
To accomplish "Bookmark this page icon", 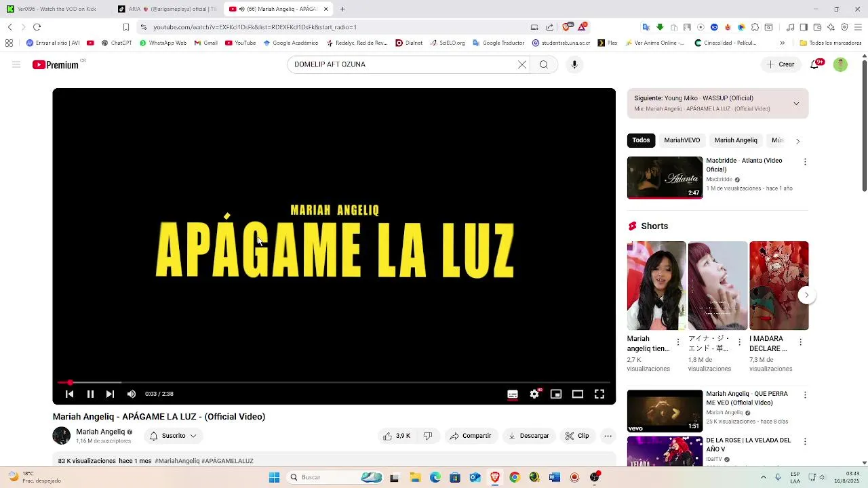I will (125, 27).
